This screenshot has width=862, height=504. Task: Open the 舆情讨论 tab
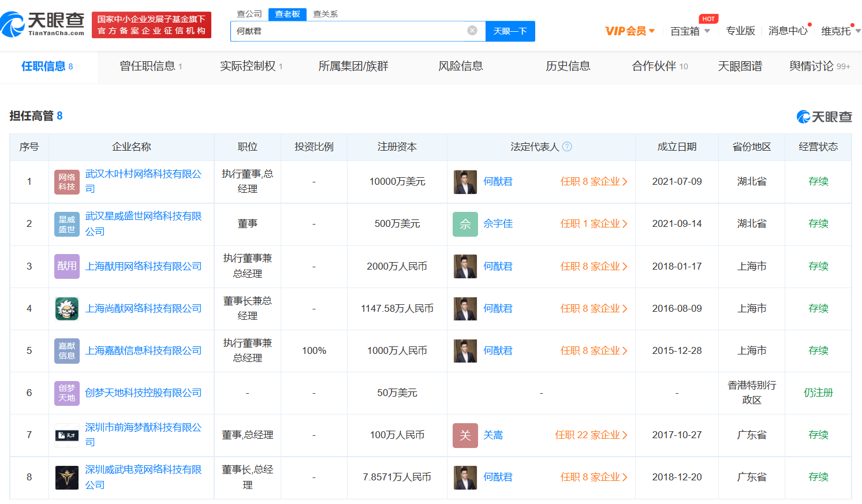820,66
